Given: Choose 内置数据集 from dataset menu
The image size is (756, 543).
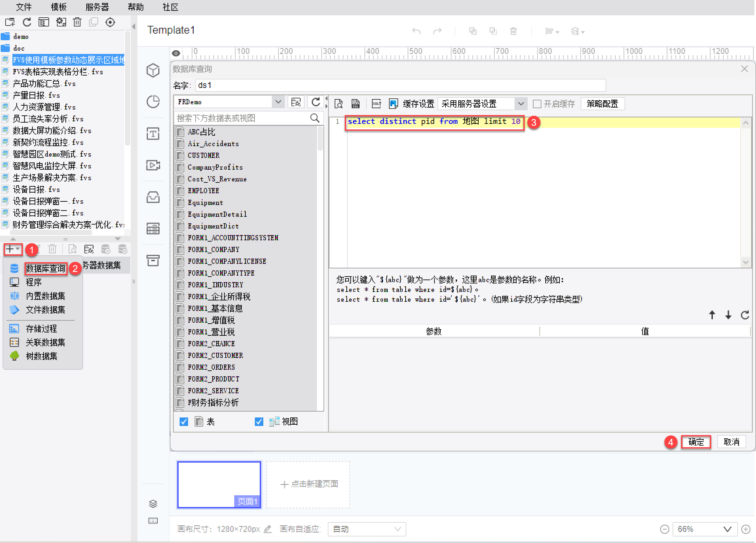Looking at the screenshot, I should tap(45, 296).
